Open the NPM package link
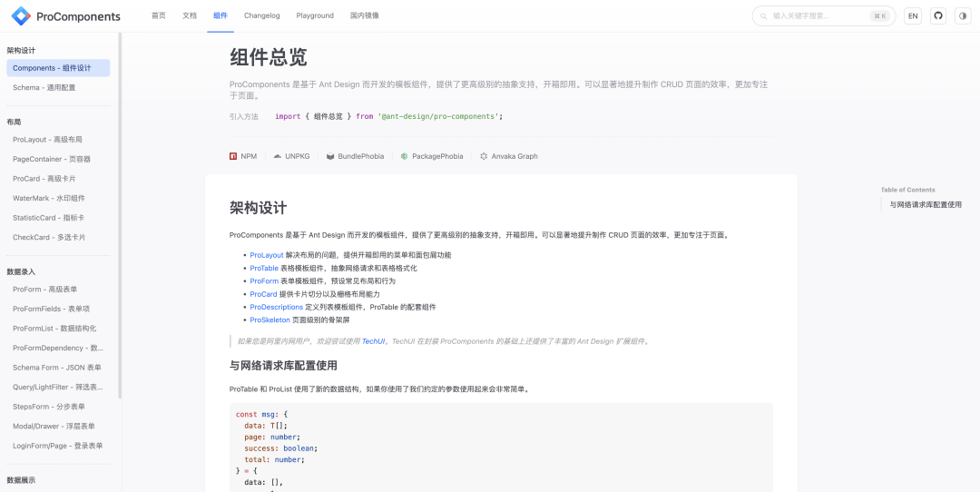 click(x=243, y=156)
